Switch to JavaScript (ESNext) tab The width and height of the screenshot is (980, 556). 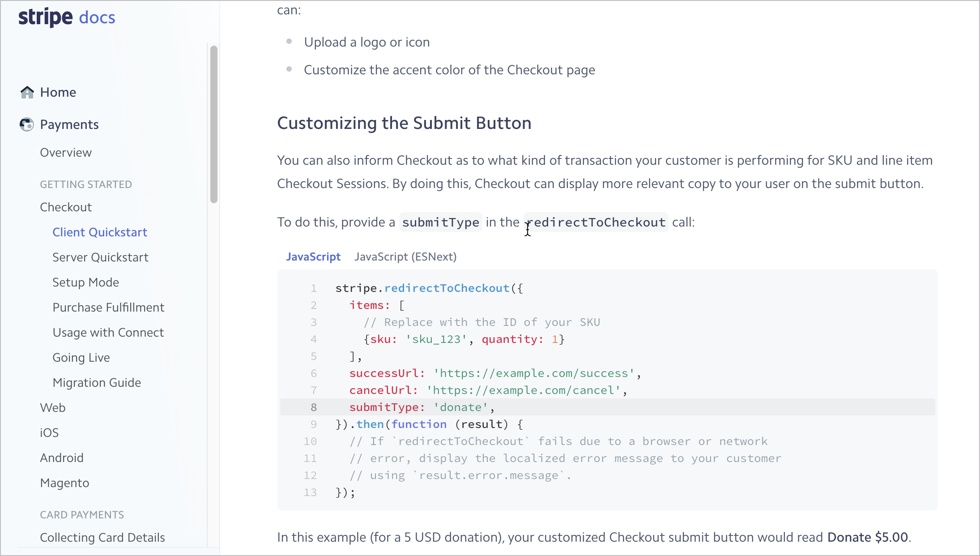[x=405, y=257]
